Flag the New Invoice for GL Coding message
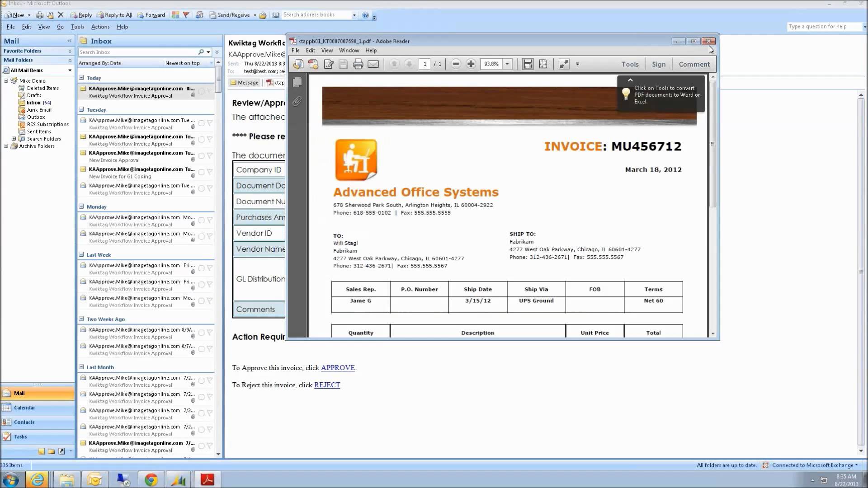868x488 pixels. click(x=210, y=172)
